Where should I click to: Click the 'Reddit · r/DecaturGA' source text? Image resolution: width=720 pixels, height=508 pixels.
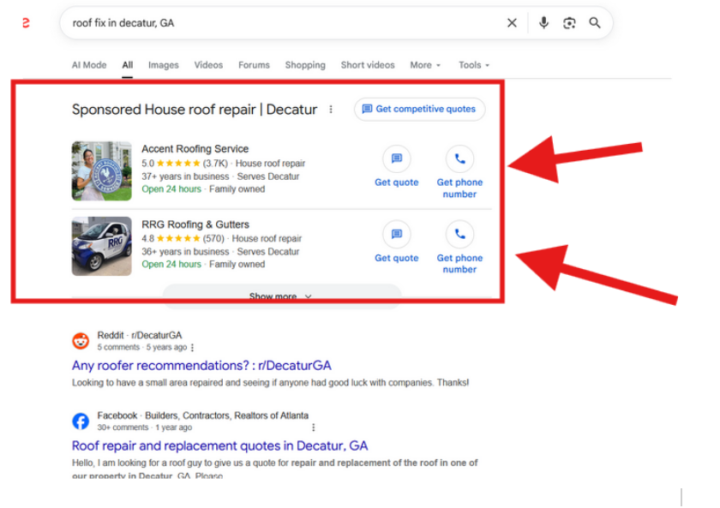140,335
